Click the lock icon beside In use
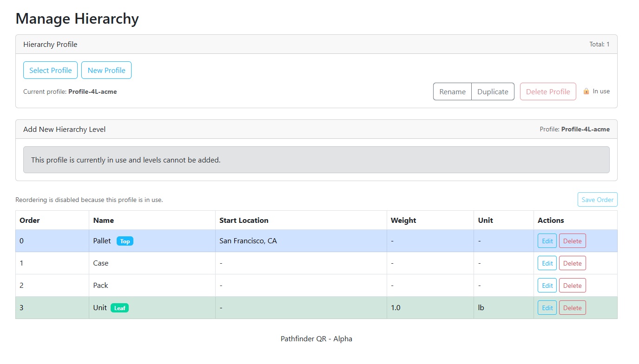 tap(586, 91)
